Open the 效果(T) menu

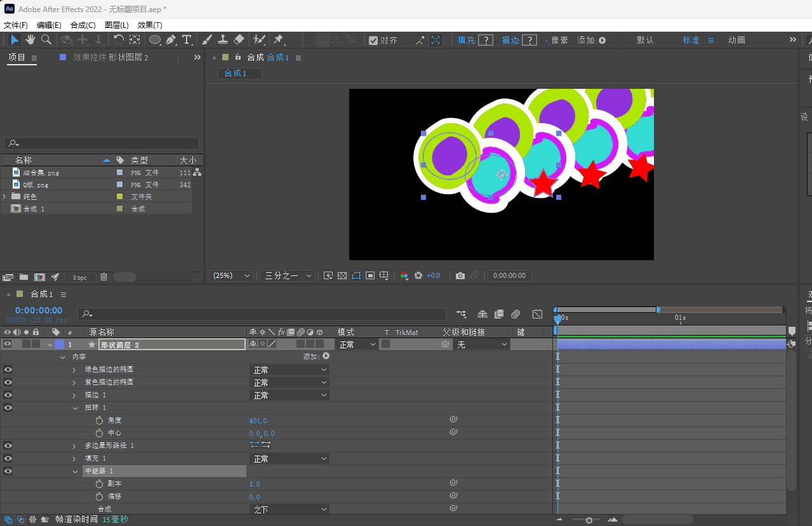point(150,25)
